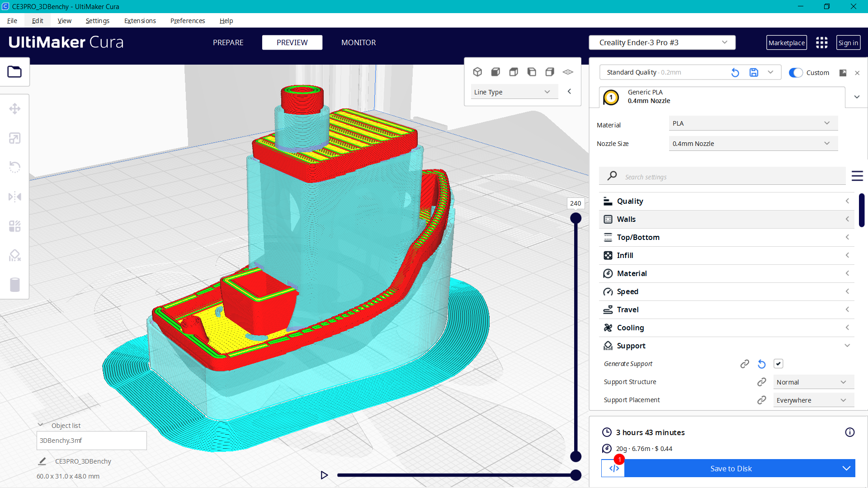Uncheck the Generate Support checkbox

pyautogui.click(x=778, y=364)
